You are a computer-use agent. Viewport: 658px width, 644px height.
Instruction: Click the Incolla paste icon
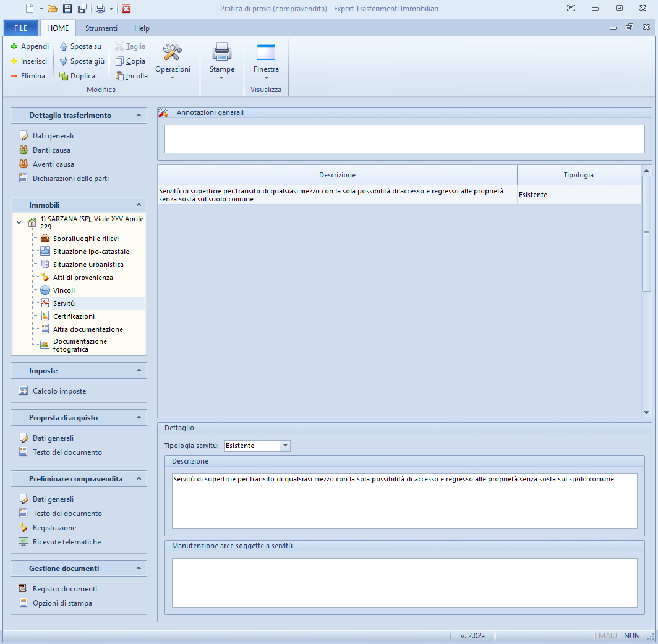[x=121, y=76]
